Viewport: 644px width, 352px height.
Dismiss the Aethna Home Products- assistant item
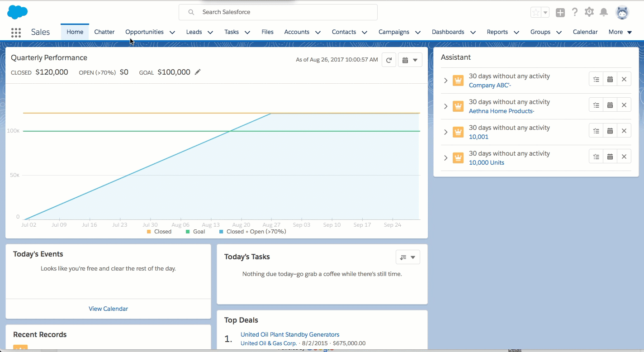coord(624,105)
